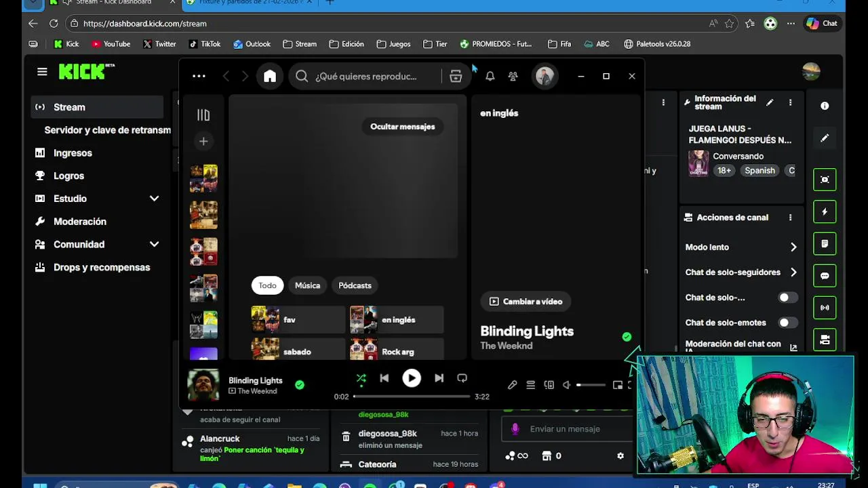
Task: Open Stream bookmarks folder
Action: click(300, 44)
